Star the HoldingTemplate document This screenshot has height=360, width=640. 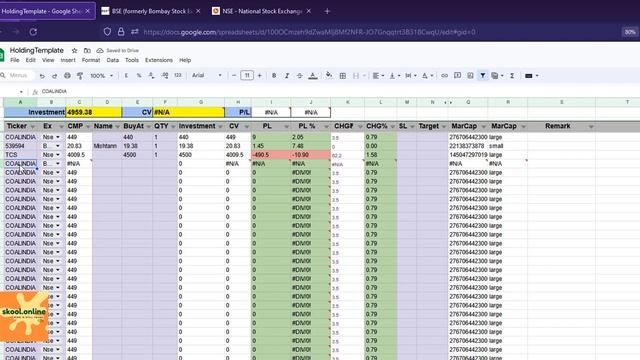(x=74, y=51)
